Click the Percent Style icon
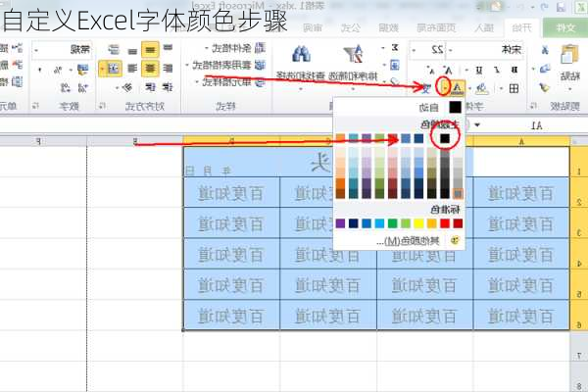 pos(58,70)
